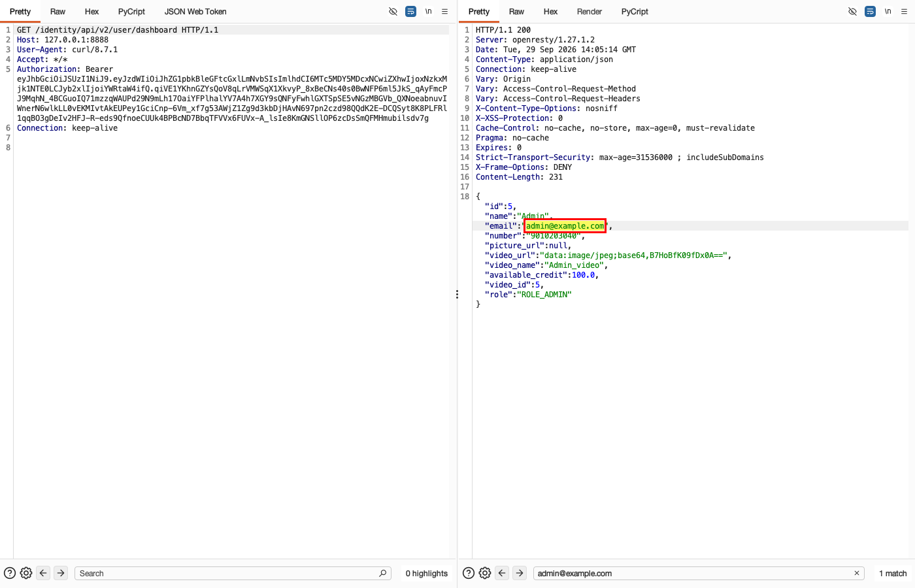Go to previous match in request search
This screenshot has width=915, height=588.
coord(43,573)
